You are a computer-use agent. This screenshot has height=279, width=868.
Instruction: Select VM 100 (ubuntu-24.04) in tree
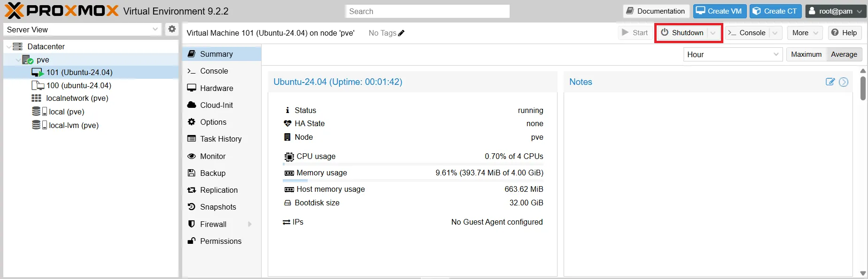click(71, 85)
